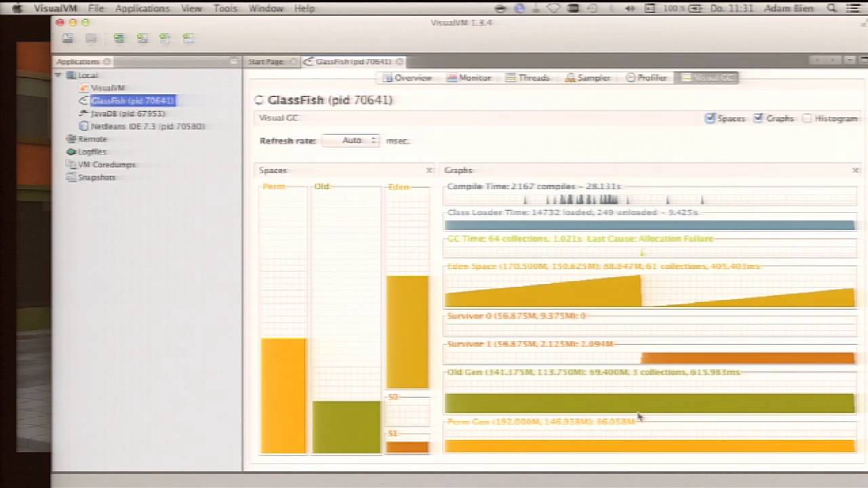Click the Add JMX Connection toolbar icon
Image resolution: width=868 pixels, height=488 pixels.
tap(119, 39)
